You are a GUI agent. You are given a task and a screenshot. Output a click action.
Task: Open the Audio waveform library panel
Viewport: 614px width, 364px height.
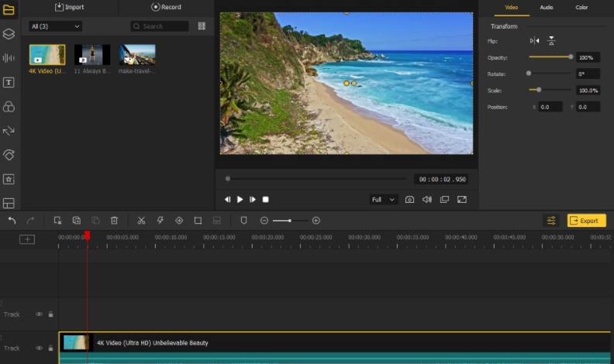pyautogui.click(x=9, y=58)
